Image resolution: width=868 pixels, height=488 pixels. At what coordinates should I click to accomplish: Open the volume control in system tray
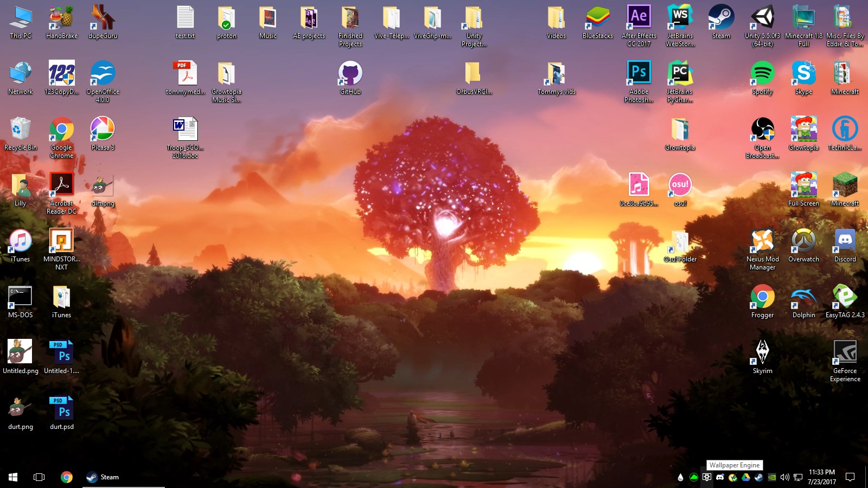pyautogui.click(x=785, y=477)
